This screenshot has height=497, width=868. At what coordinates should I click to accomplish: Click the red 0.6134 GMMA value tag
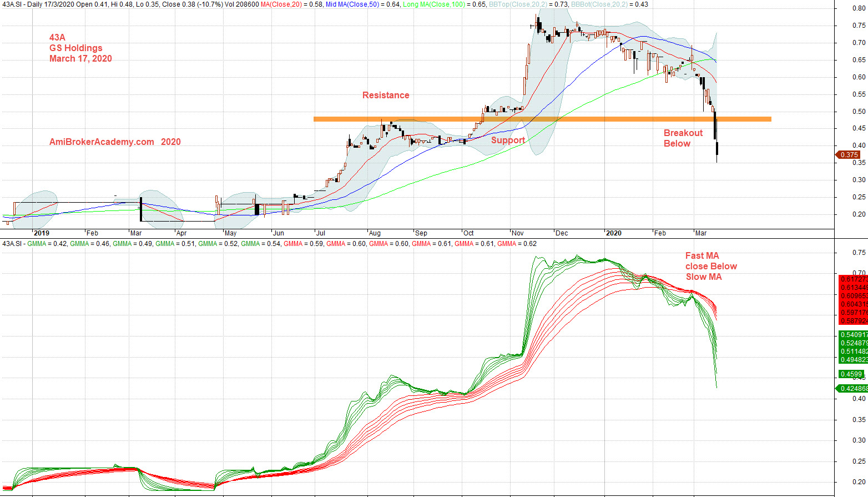click(854, 288)
